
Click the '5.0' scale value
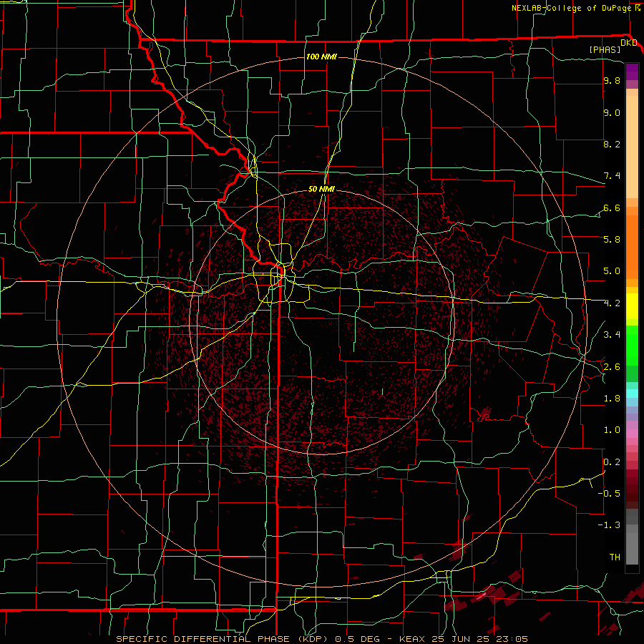(612, 271)
